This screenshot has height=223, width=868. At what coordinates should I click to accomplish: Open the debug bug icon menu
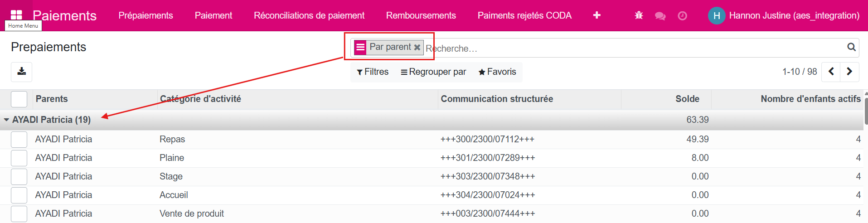point(639,15)
